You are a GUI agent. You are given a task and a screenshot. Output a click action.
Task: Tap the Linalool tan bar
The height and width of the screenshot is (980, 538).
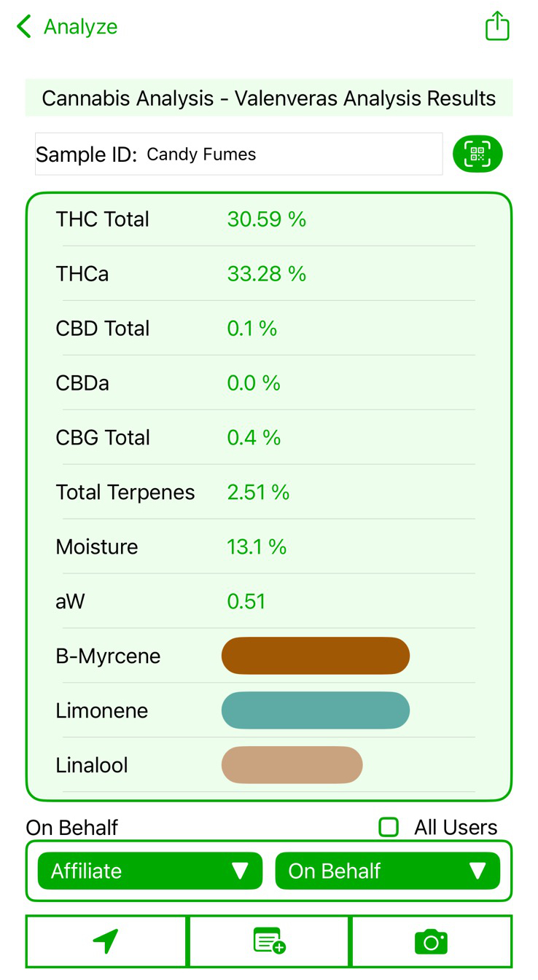(x=292, y=765)
